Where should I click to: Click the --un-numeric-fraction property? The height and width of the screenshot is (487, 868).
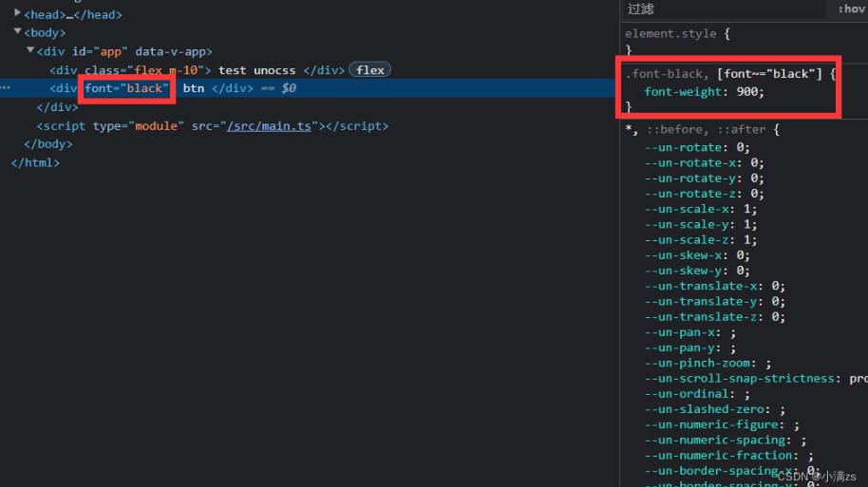pyautogui.click(x=718, y=456)
